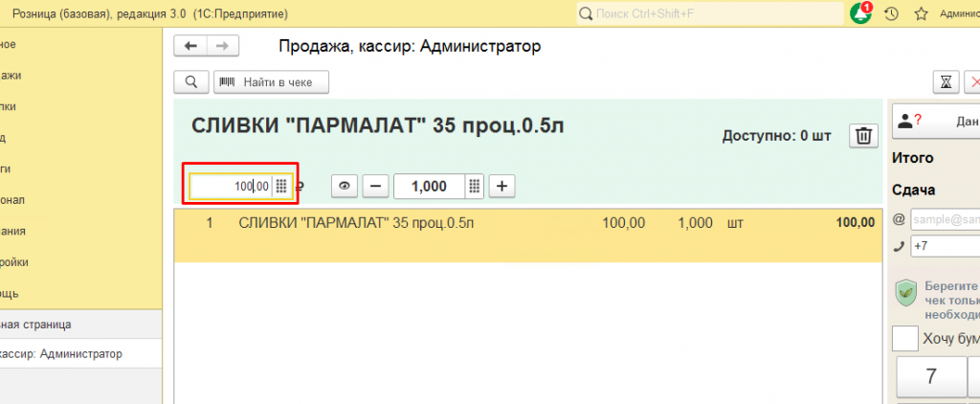Image resolution: width=980 pixels, height=404 pixels.
Task: Click row total amount 100,00
Action: pyautogui.click(x=856, y=223)
